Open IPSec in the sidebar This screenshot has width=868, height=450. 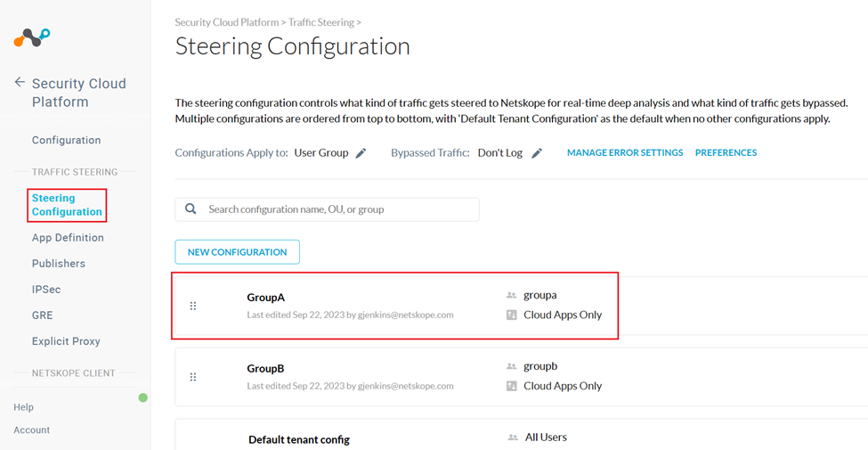[x=46, y=290]
